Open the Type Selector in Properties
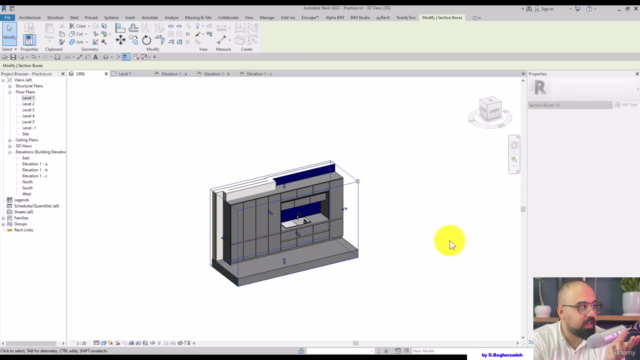This screenshot has height=360, width=640. tap(584, 89)
